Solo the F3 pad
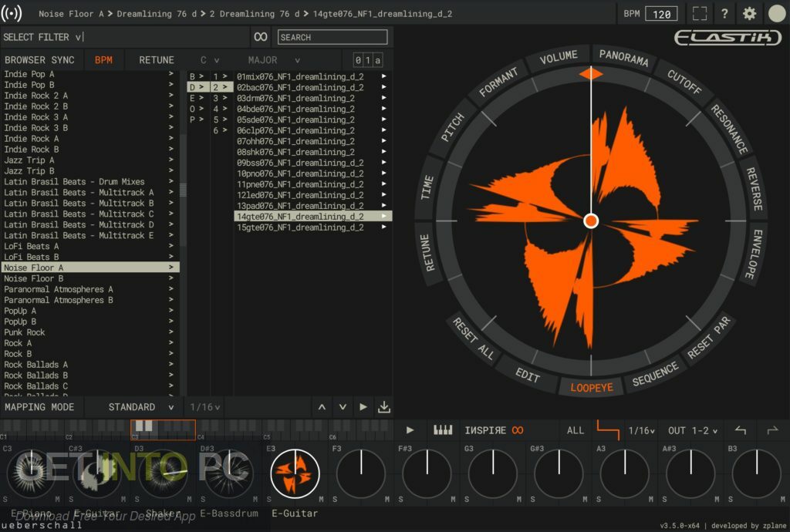The height and width of the screenshot is (532, 790). (335, 500)
